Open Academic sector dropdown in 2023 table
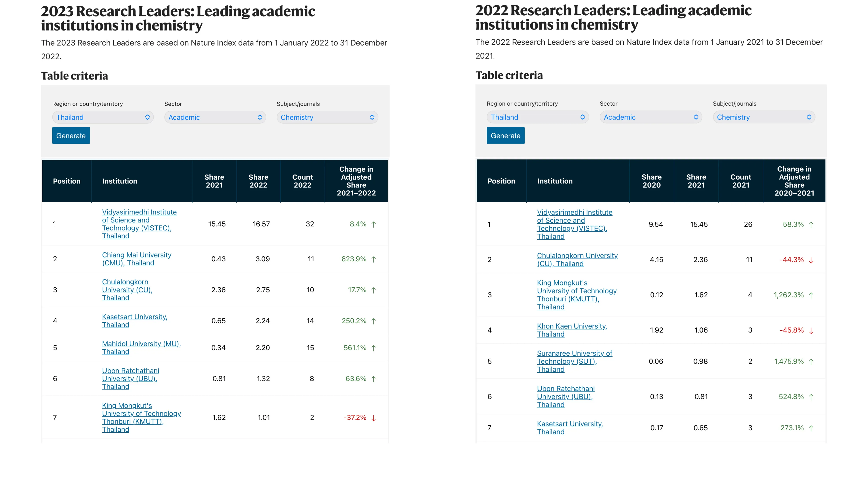The width and height of the screenshot is (868, 488). pyautogui.click(x=215, y=117)
